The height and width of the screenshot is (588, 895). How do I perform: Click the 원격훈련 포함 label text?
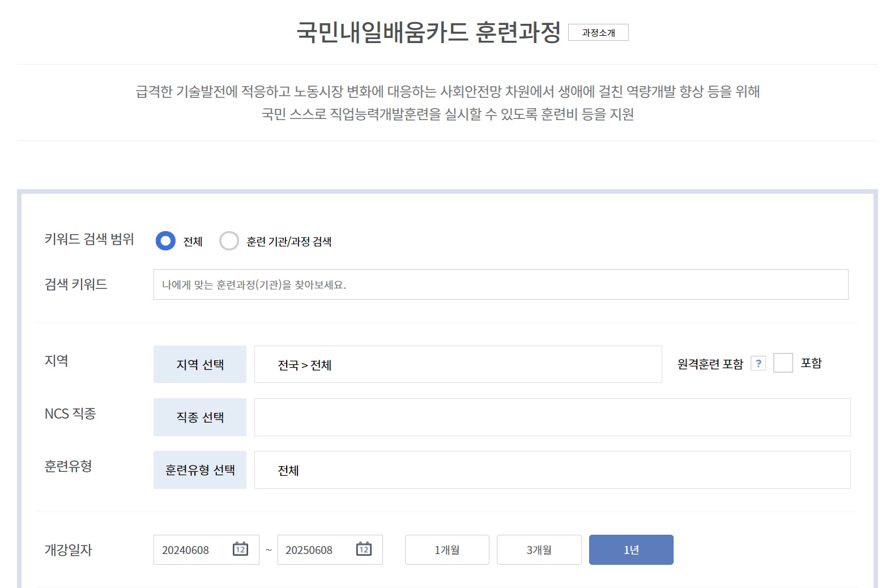[x=710, y=364]
